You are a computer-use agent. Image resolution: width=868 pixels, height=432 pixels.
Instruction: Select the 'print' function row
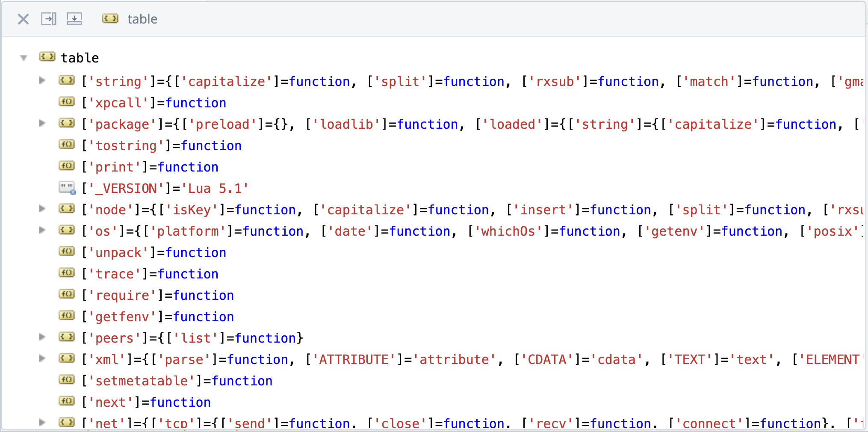150,167
